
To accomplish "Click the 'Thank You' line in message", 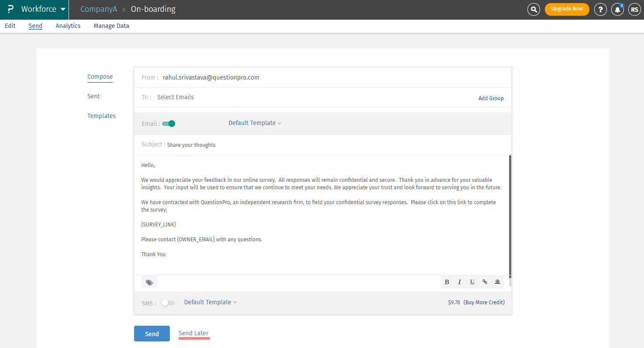I will pos(153,254).
